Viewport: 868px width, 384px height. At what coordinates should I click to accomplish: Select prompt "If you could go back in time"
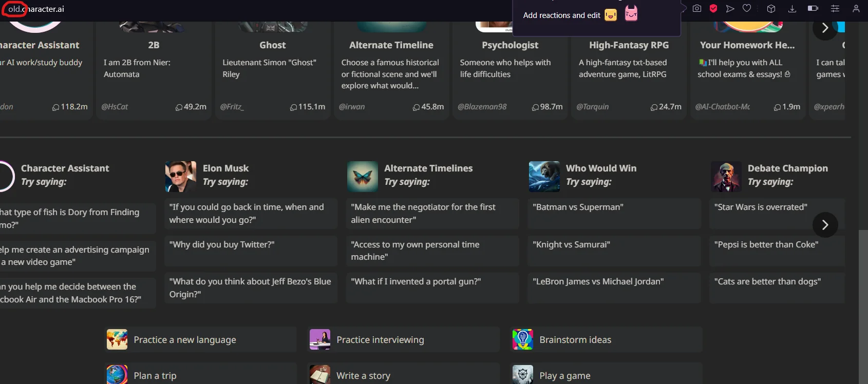point(251,214)
